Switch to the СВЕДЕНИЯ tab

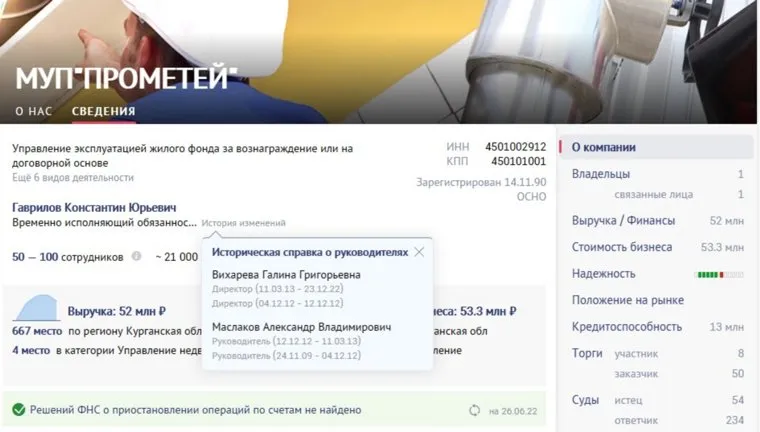(x=104, y=111)
